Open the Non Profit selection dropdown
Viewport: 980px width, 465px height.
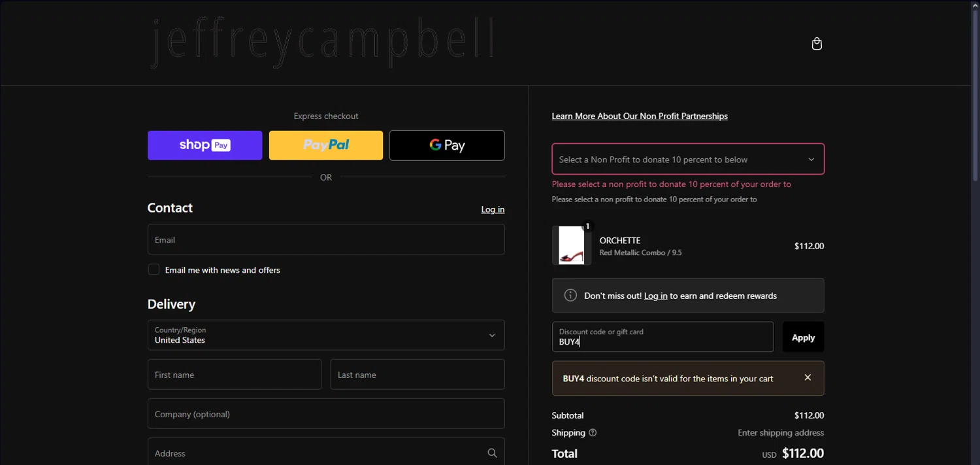click(688, 159)
